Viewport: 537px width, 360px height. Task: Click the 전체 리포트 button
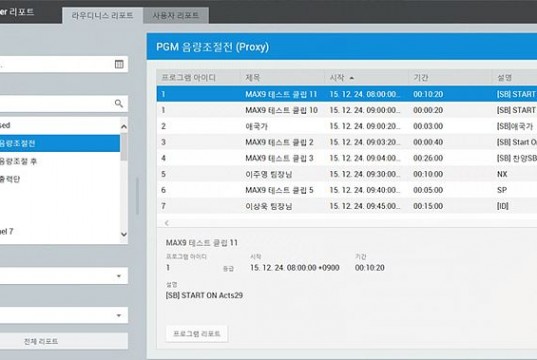pos(41,341)
